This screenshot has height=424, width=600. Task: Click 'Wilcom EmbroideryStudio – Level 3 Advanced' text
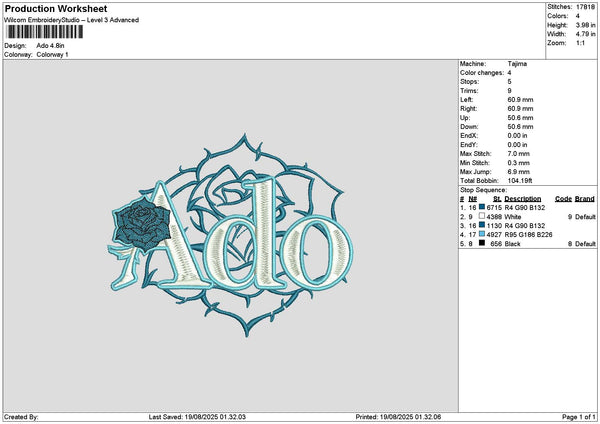pyautogui.click(x=72, y=20)
